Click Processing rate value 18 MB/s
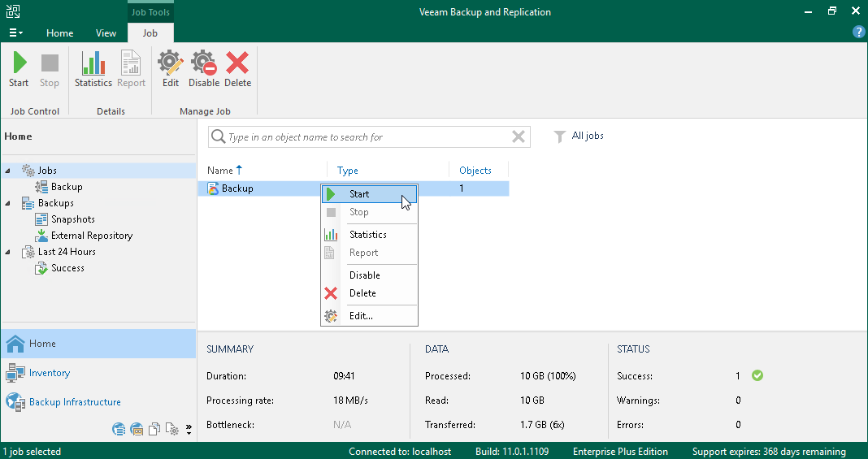868x459 pixels. pos(350,401)
